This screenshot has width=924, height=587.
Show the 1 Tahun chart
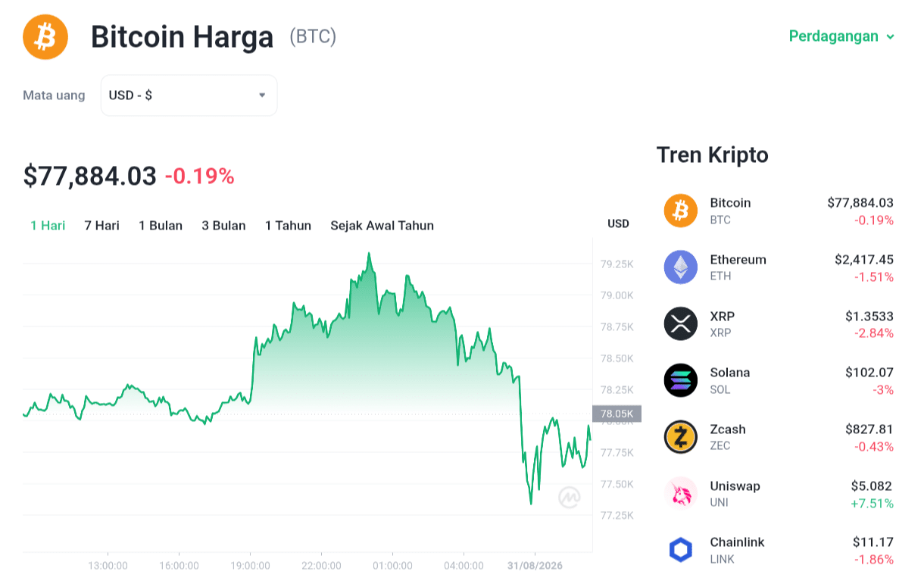tap(288, 226)
